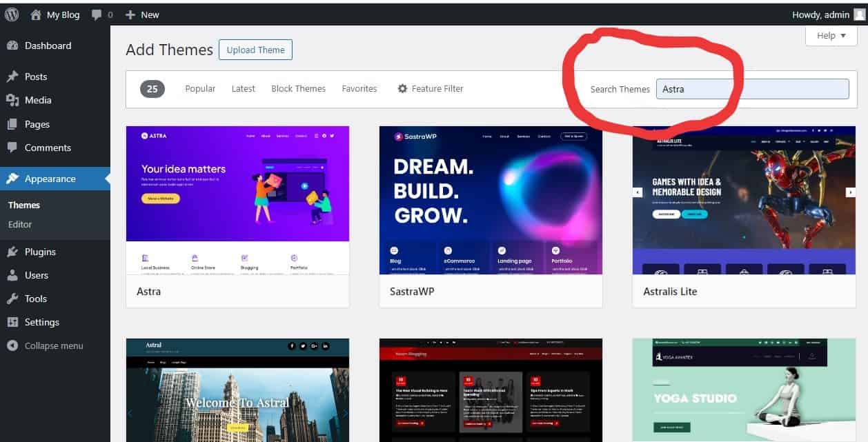Open the Themes submenu item
This screenshot has height=442, width=868.
pyautogui.click(x=24, y=205)
